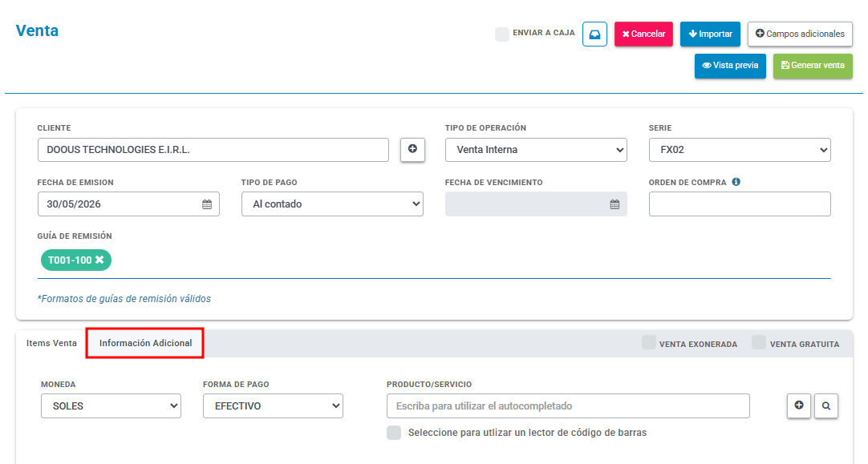Click the green Generar venta button
868x464 pixels.
813,65
